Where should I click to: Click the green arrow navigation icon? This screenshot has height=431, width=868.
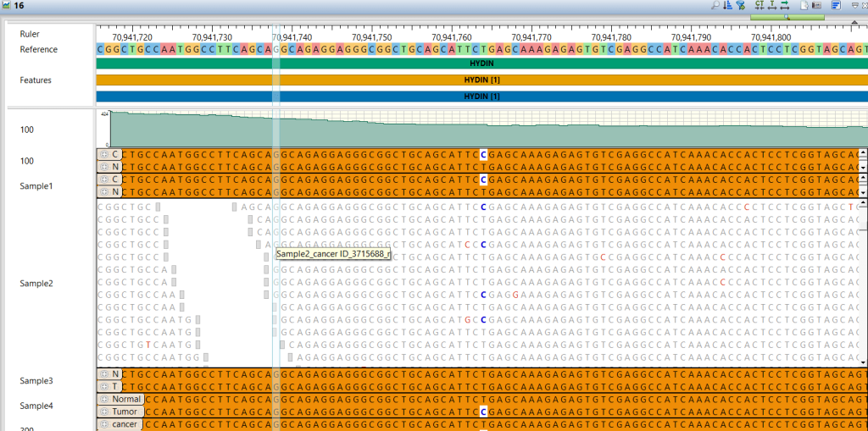pos(784,6)
